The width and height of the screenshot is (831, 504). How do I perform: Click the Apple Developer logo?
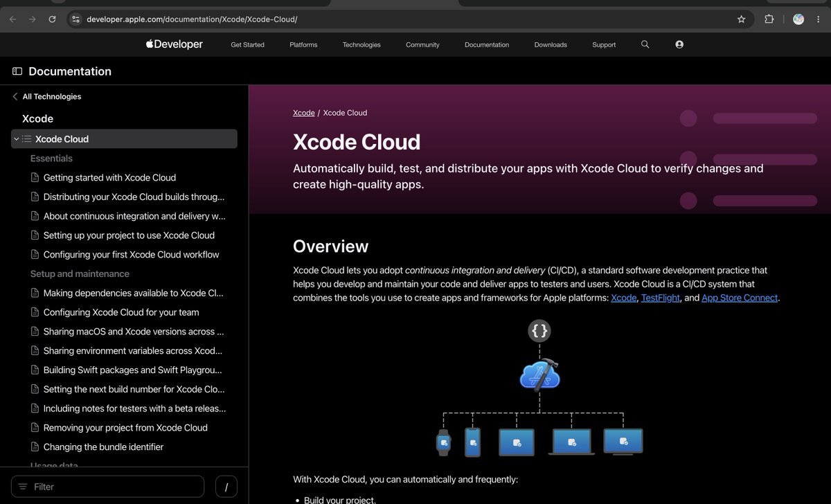coord(174,44)
